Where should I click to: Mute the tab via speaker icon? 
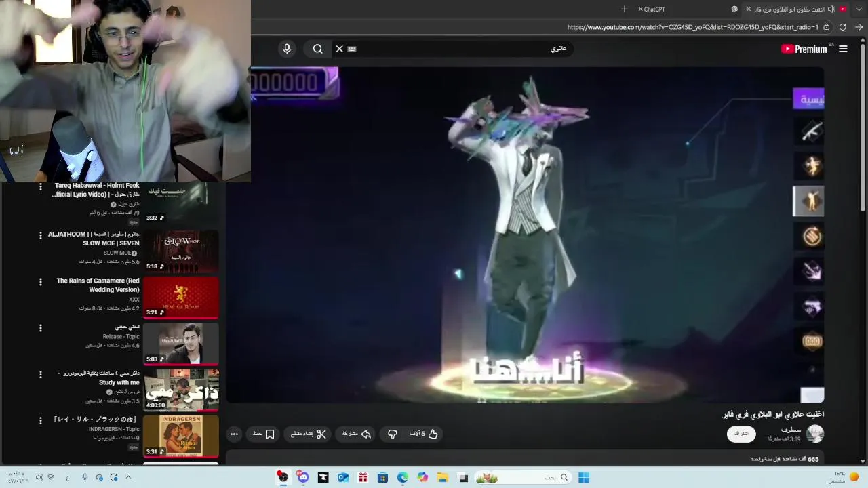pos(831,9)
